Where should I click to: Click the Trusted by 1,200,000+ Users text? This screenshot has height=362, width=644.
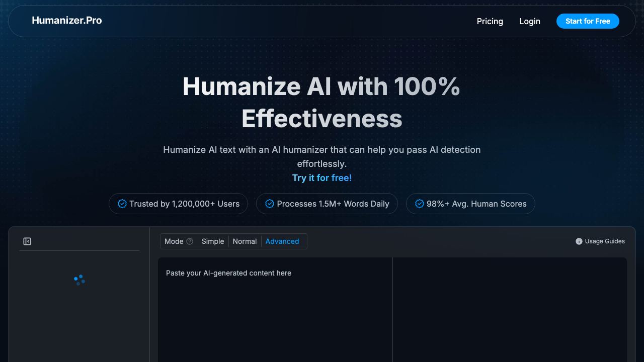tap(184, 204)
